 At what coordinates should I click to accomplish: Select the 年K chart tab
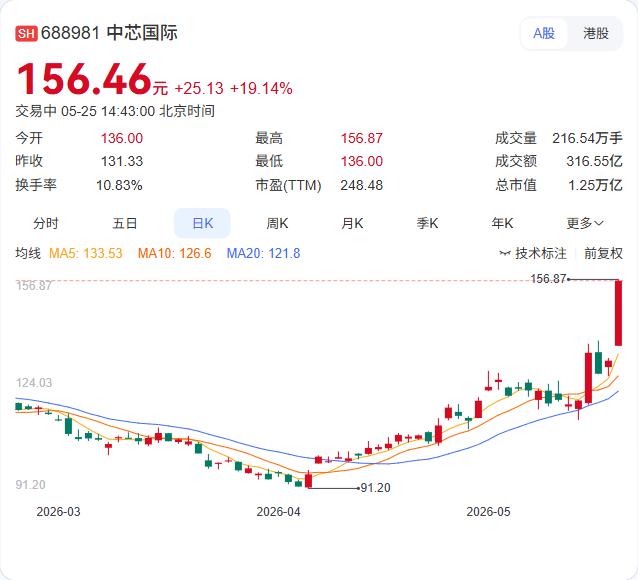pyautogui.click(x=502, y=223)
